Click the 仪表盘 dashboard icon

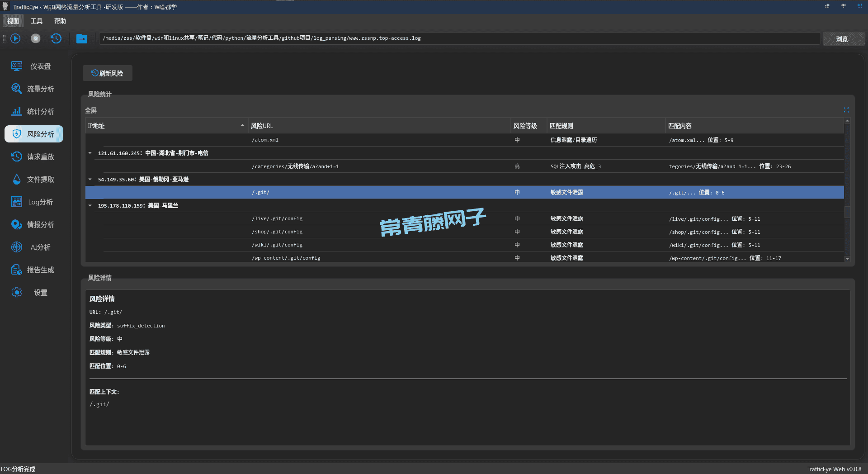tap(17, 66)
